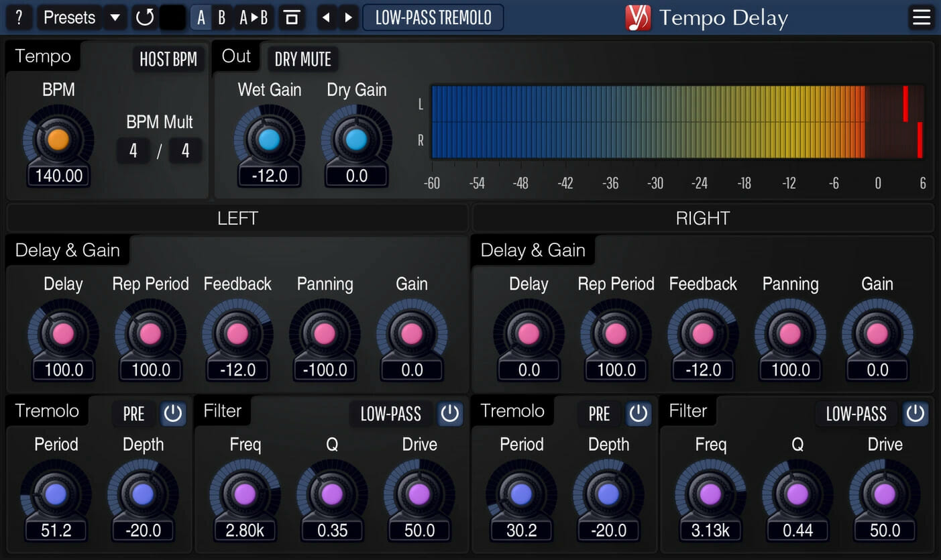
Task: Adjust the Wet Gain knob
Action: (269, 139)
